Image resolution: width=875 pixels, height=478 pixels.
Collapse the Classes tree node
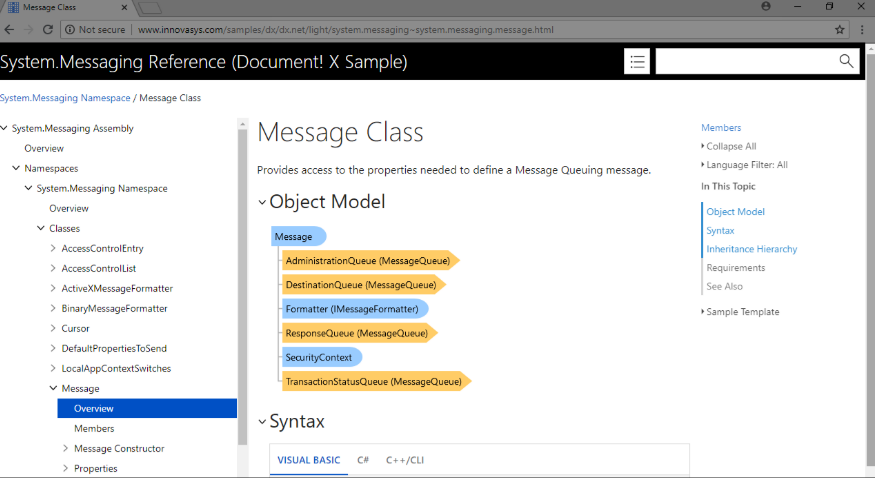point(41,228)
